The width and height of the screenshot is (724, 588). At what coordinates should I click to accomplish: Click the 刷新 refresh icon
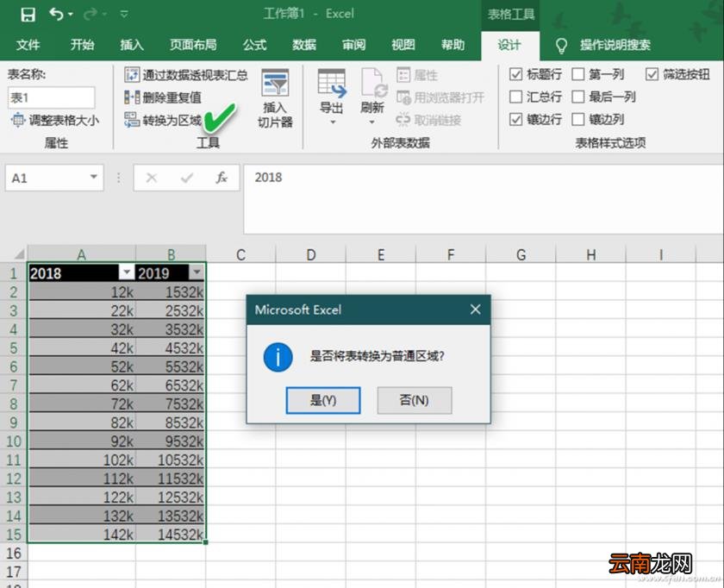(x=373, y=84)
